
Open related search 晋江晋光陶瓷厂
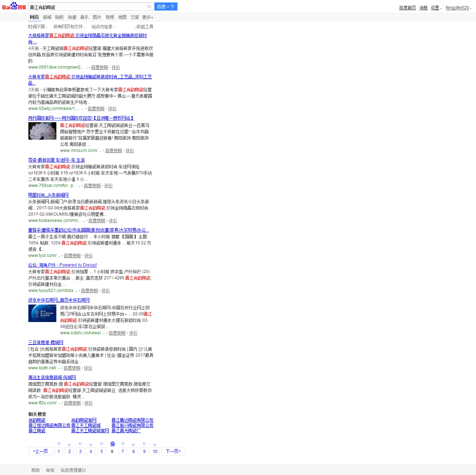[x=126, y=431]
